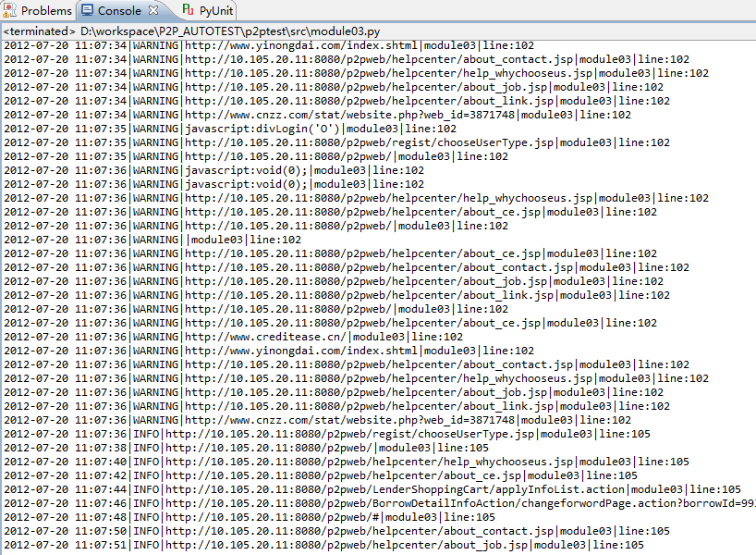Select the 11:07:34 cnzz.com website.php warning line
The height and width of the screenshot is (555, 756).
[x=318, y=115]
